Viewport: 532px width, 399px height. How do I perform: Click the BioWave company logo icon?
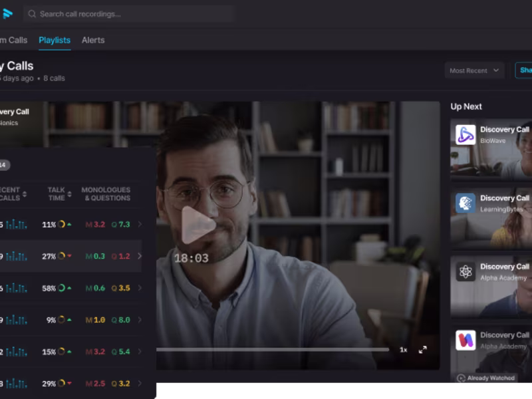click(x=465, y=135)
